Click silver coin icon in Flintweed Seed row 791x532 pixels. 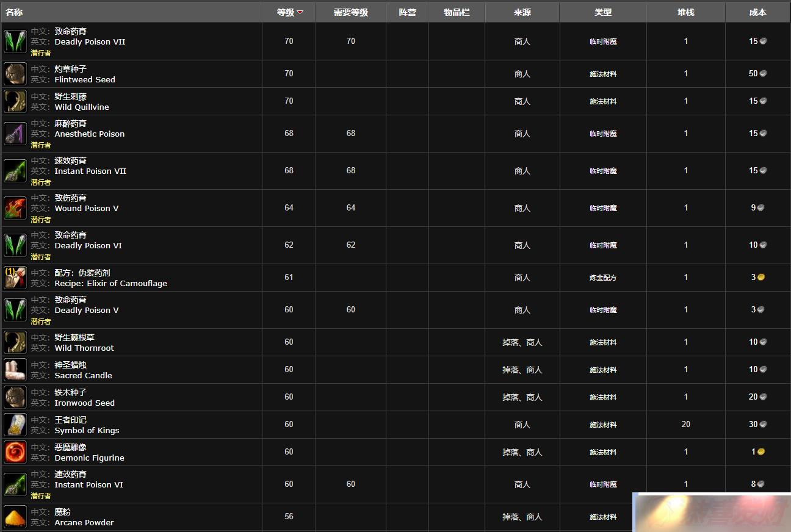click(x=763, y=73)
